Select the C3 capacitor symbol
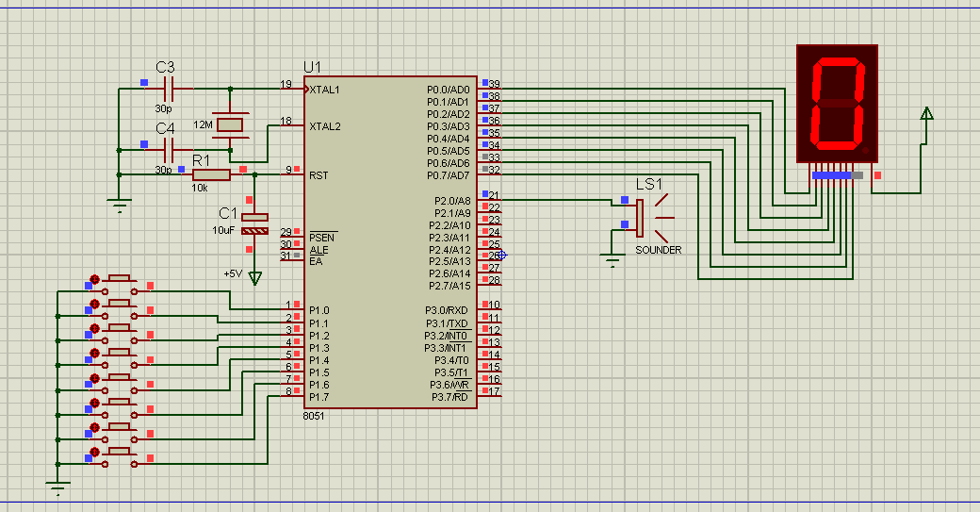 pos(168,89)
